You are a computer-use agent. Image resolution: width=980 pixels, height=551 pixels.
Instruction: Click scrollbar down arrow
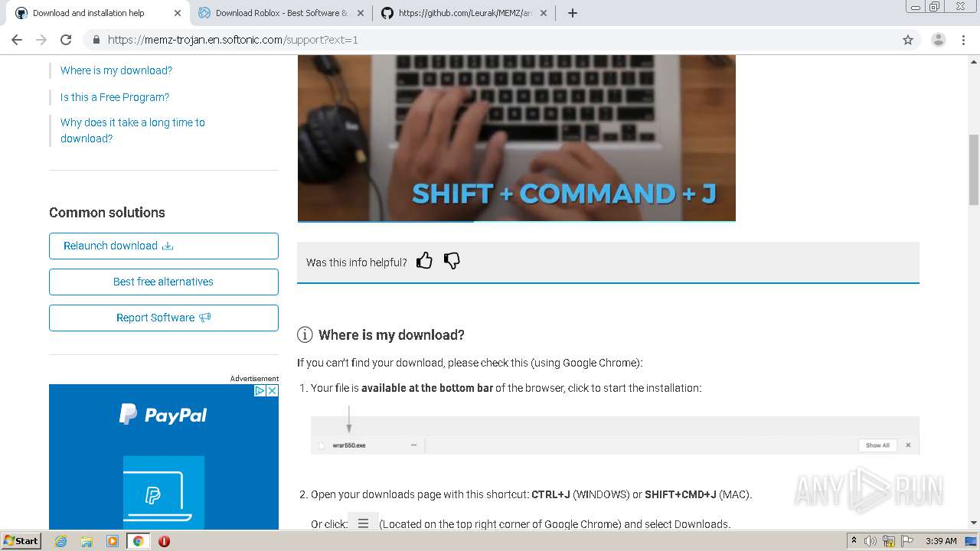tap(974, 523)
